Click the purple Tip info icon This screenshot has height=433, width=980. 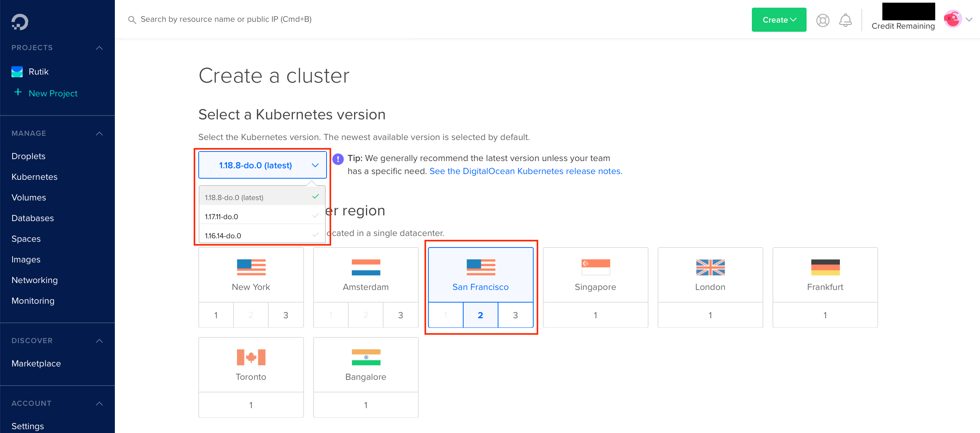click(x=338, y=160)
